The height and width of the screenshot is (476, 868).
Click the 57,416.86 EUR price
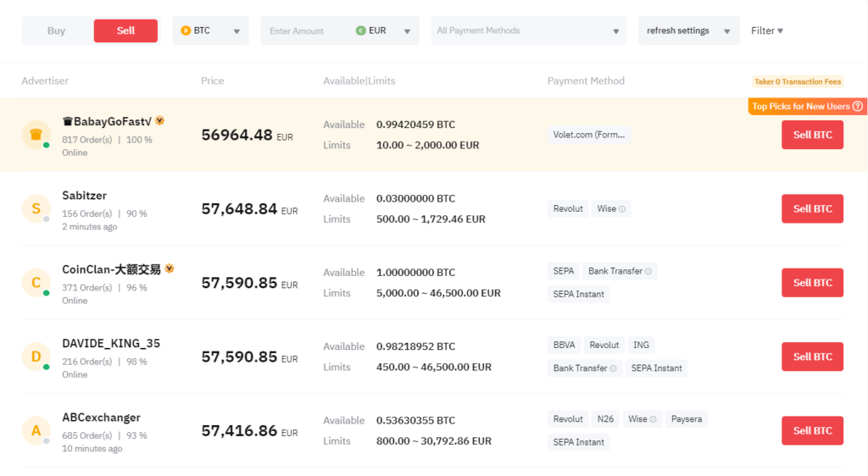(250, 431)
